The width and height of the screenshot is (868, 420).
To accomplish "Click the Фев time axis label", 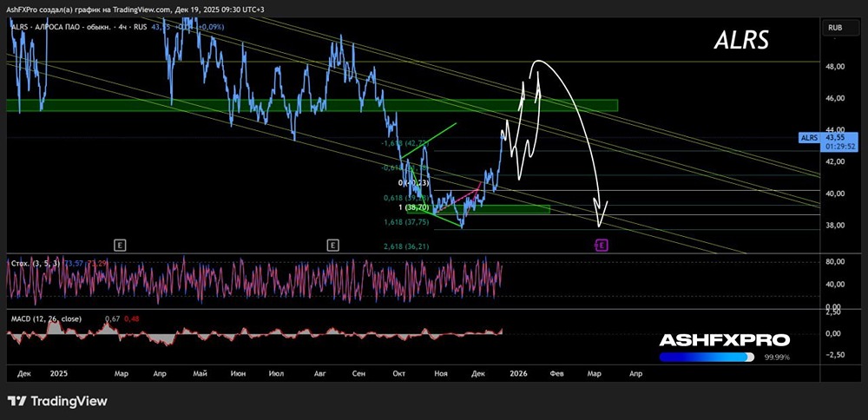I will pos(557,374).
